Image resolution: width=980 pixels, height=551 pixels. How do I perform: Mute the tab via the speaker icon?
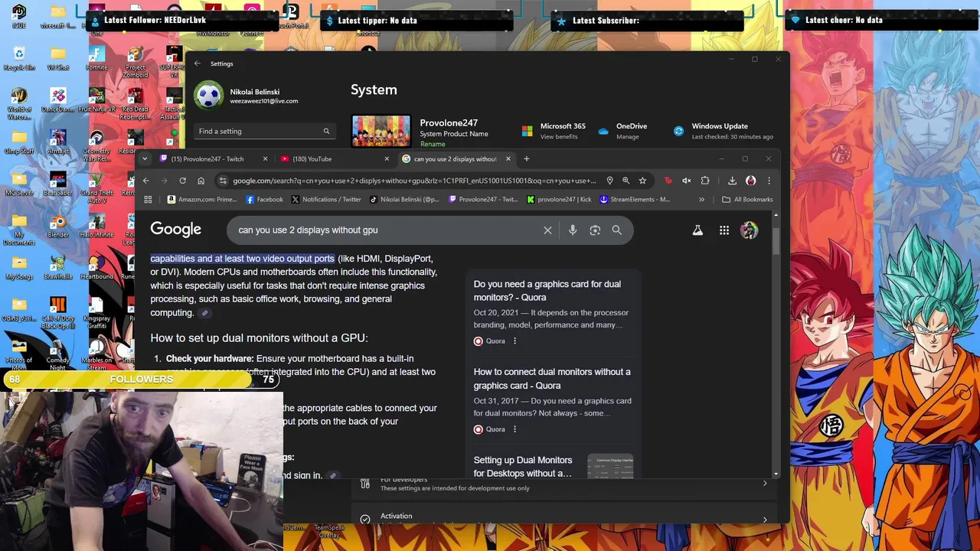(687, 181)
